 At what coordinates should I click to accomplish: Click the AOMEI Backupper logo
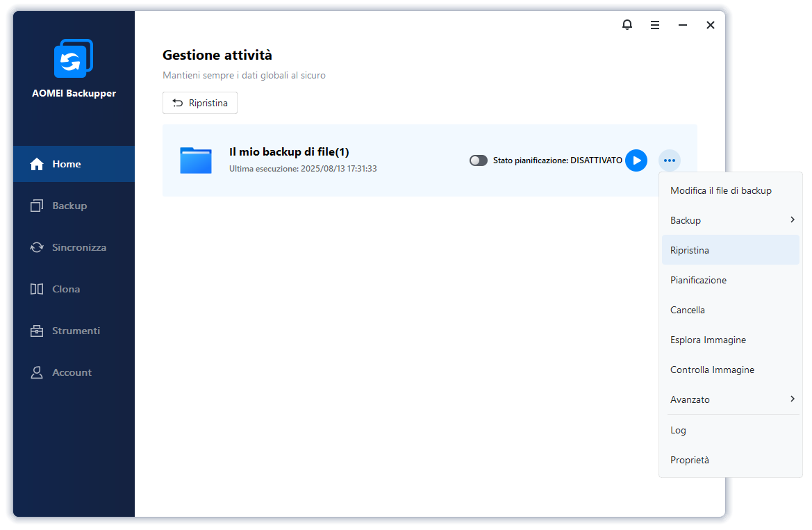pyautogui.click(x=74, y=60)
